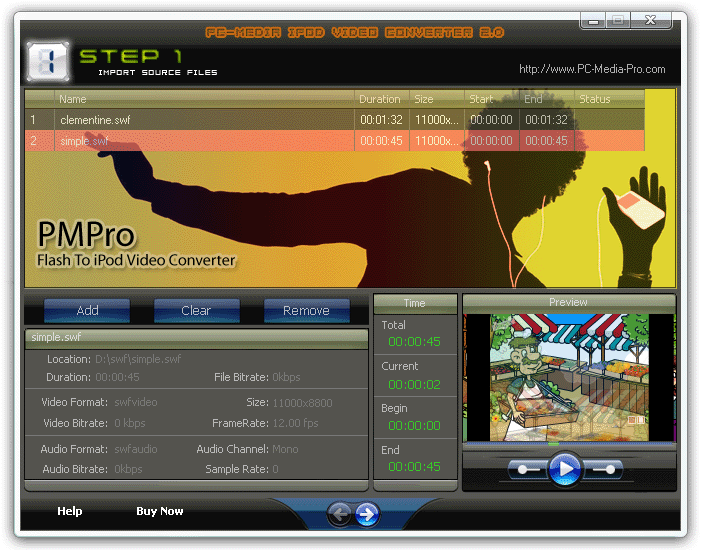The height and width of the screenshot is (550, 701).
Task: Click the Current time value 00:00:02
Action: (x=414, y=385)
